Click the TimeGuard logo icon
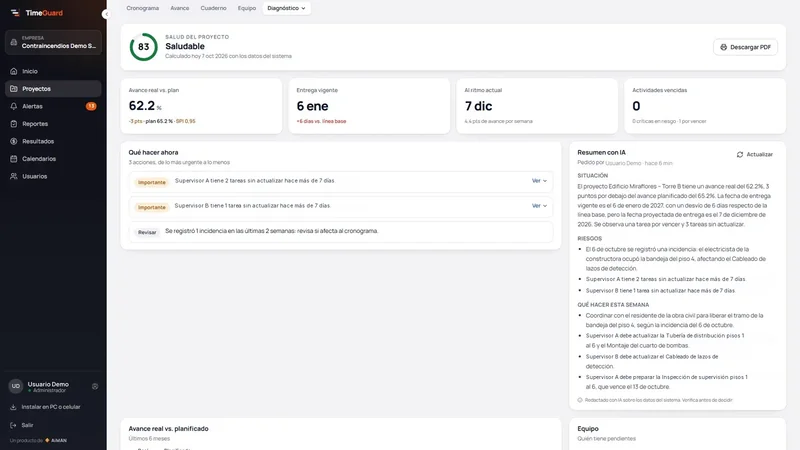This screenshot has width=800, height=450. (x=15, y=13)
